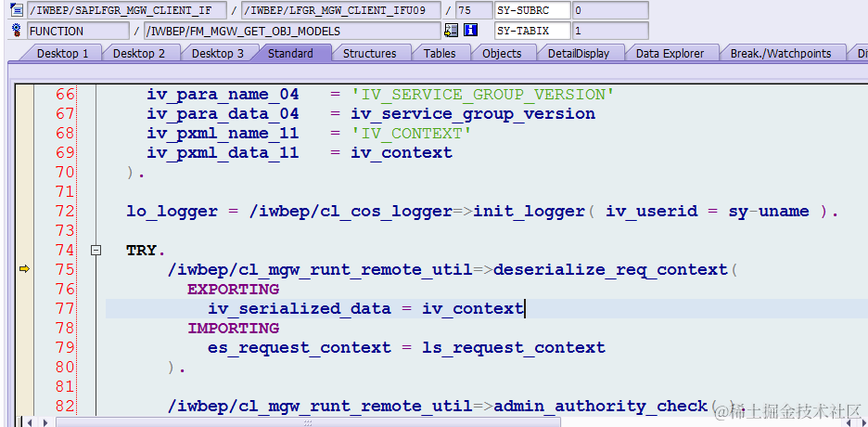
Task: Click iv_para_name_04 on line 66
Action: coord(223,95)
